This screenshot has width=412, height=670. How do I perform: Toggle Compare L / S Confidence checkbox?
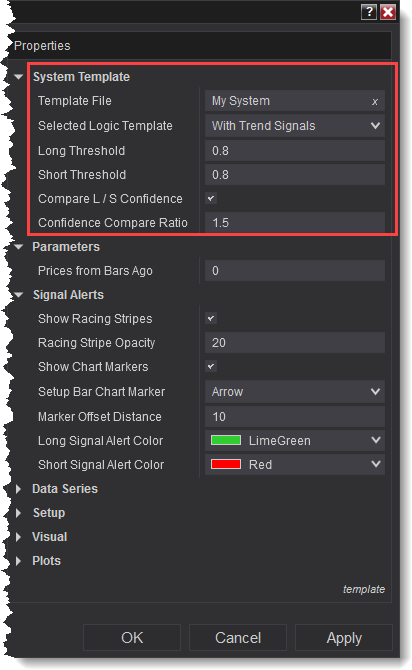211,198
